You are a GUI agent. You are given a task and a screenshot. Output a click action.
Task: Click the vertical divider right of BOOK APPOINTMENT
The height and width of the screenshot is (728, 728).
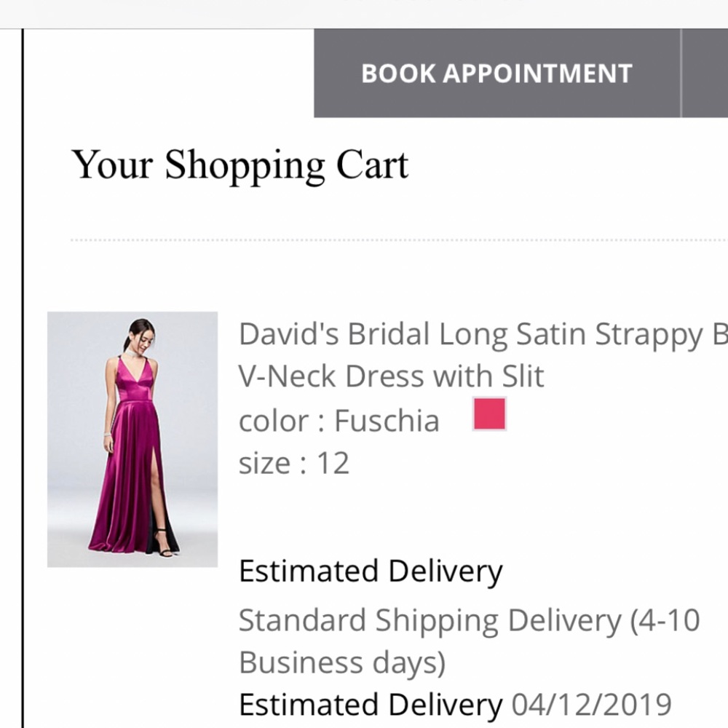point(683,73)
